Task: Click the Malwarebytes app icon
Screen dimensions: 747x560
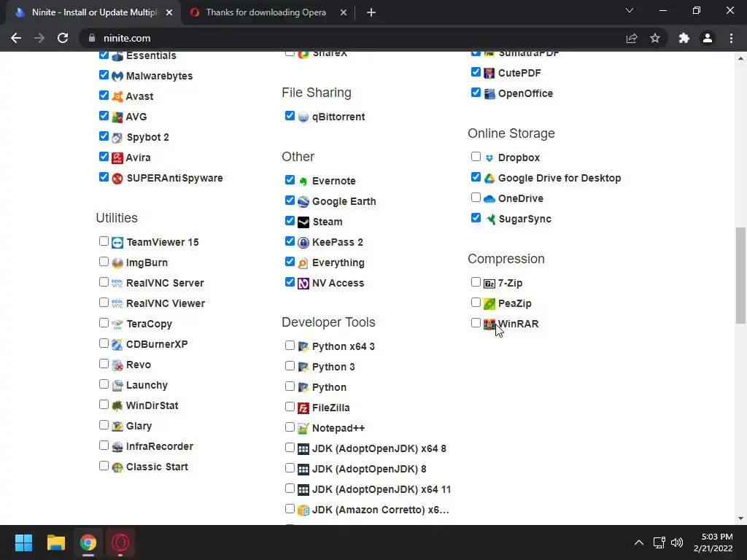Action: (117, 76)
